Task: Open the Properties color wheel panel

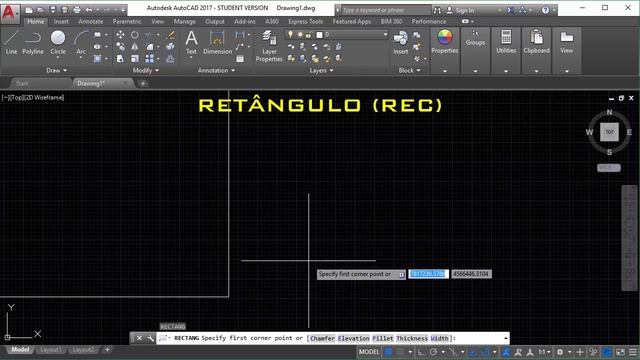Action: [444, 42]
